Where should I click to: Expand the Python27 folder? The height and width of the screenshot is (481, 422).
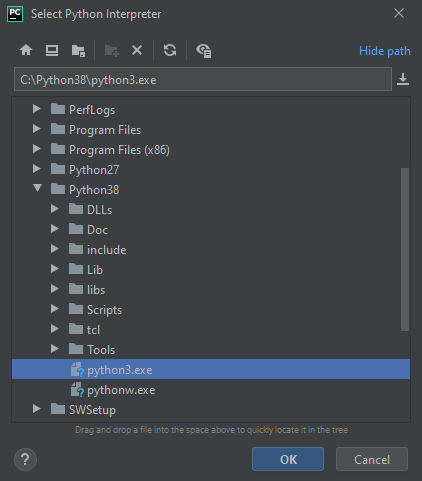point(37,169)
